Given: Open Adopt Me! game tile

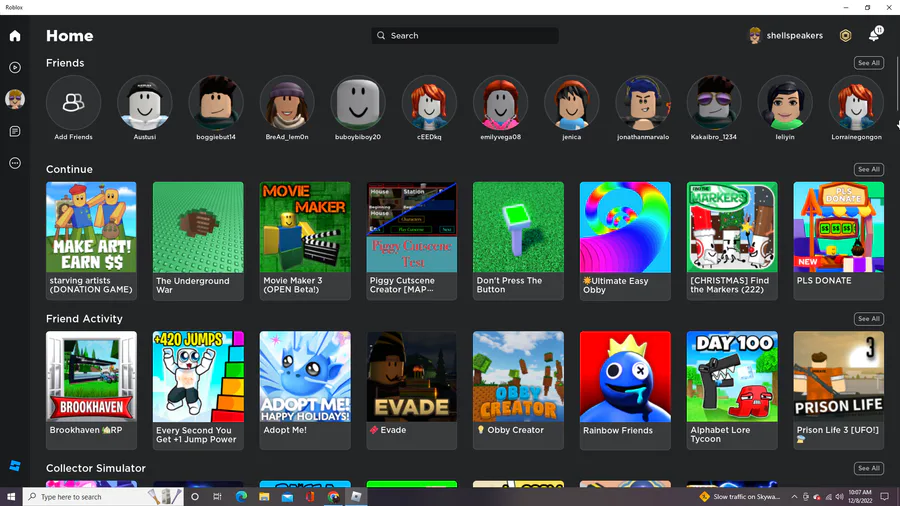Looking at the screenshot, I should [305, 390].
